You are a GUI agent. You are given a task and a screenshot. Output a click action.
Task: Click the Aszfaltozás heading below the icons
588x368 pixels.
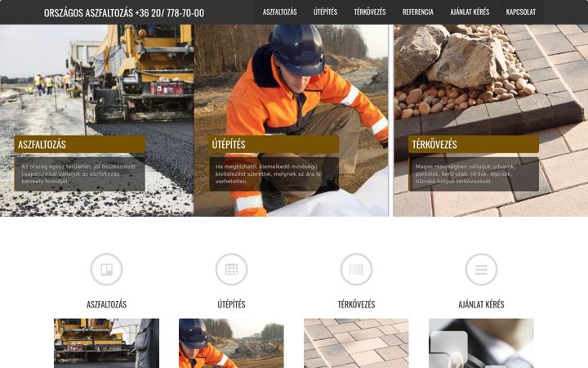pos(106,304)
